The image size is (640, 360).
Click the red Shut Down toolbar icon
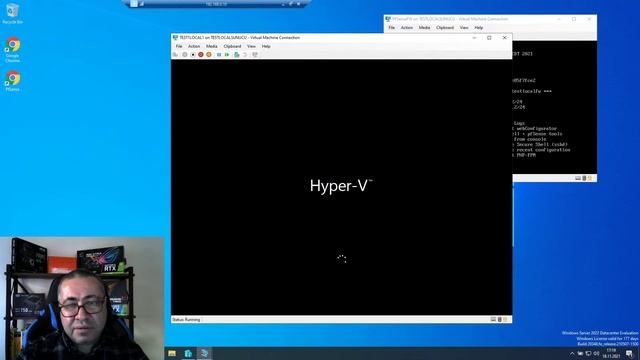click(201, 55)
